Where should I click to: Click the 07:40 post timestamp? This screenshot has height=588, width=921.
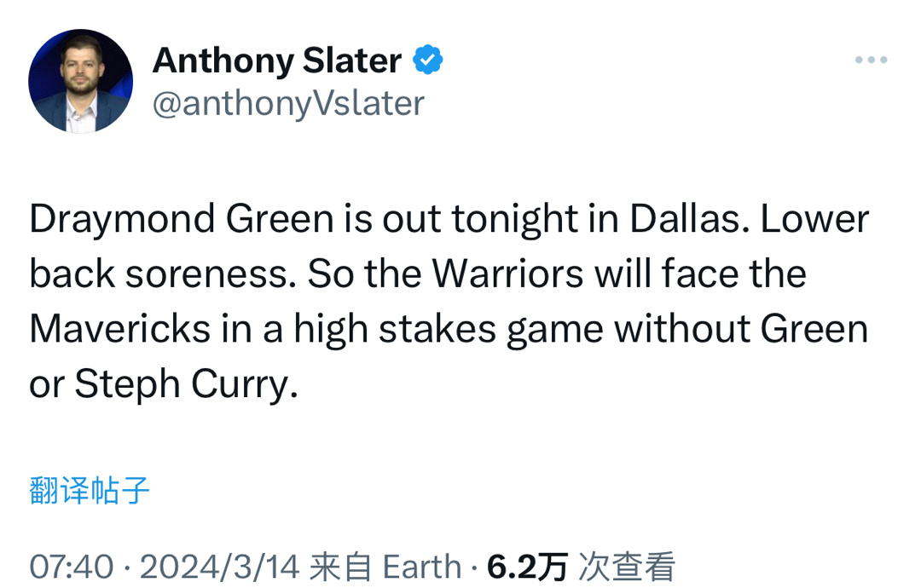(71, 567)
